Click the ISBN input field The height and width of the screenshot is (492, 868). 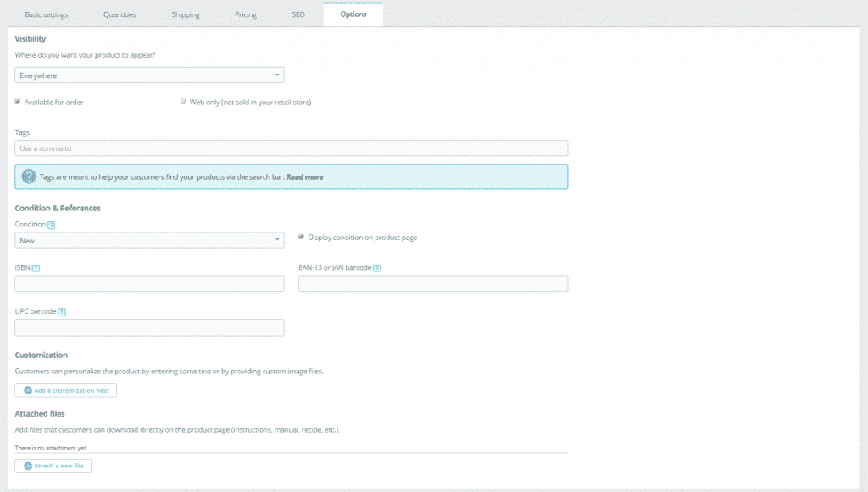pos(149,283)
